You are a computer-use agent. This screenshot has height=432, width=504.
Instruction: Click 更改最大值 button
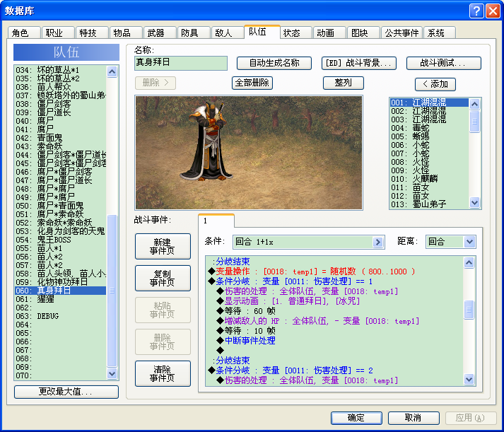[x=66, y=392]
